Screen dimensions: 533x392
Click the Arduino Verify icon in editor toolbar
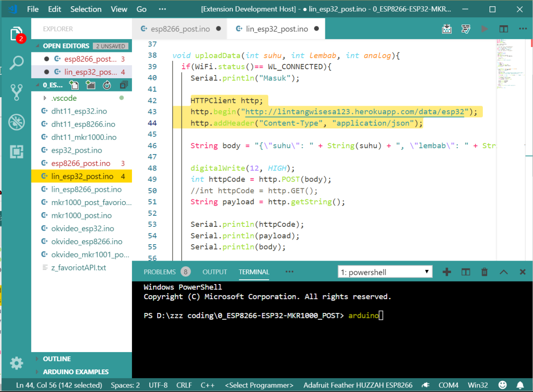(466, 29)
